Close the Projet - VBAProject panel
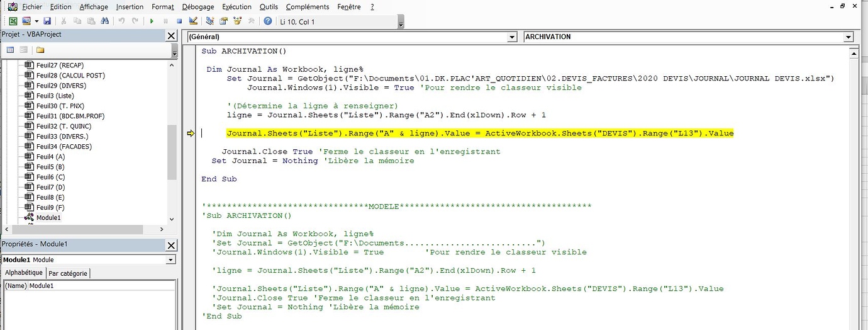This screenshot has height=330, width=868. (171, 36)
